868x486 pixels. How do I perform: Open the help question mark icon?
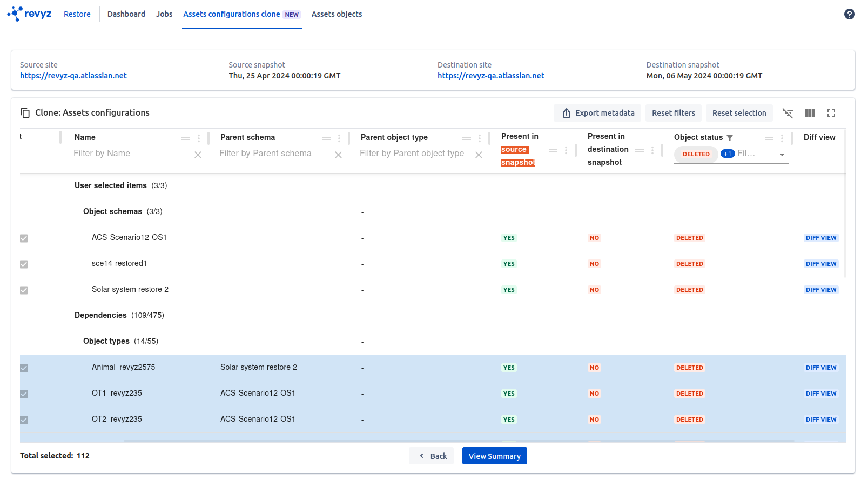(850, 14)
